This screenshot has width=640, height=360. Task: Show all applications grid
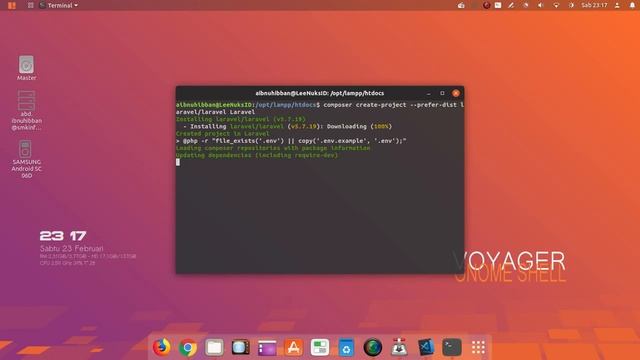(x=478, y=347)
